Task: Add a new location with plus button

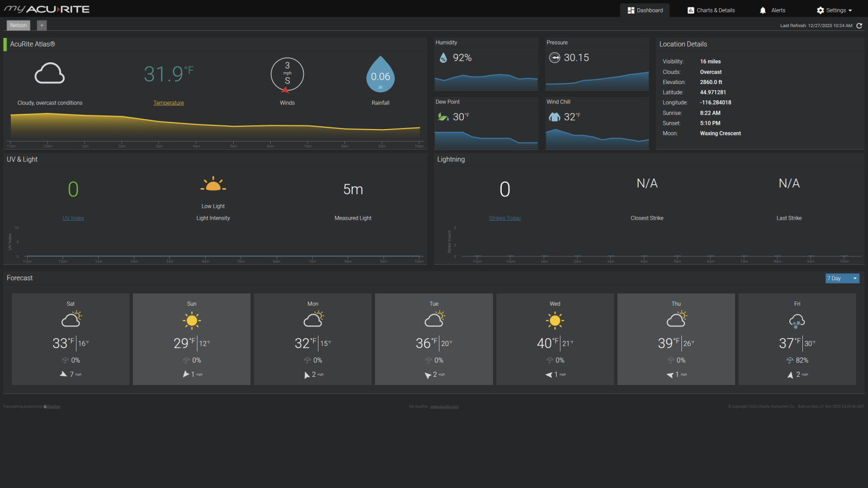Action: point(42,25)
